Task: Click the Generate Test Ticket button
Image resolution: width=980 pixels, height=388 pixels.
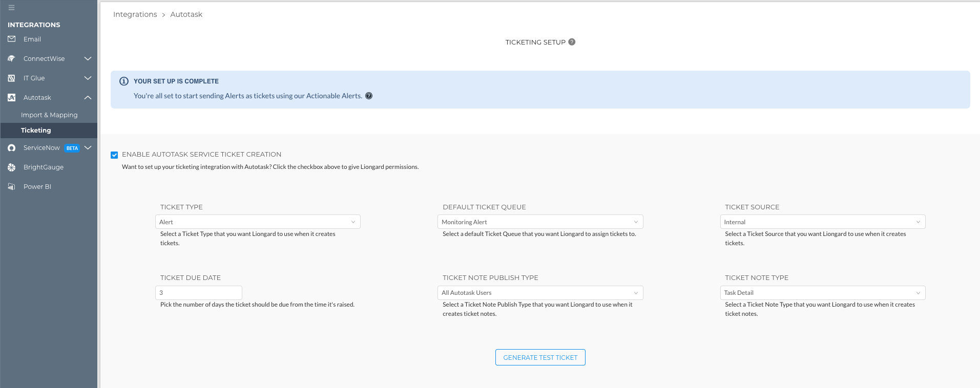Action: click(x=540, y=357)
